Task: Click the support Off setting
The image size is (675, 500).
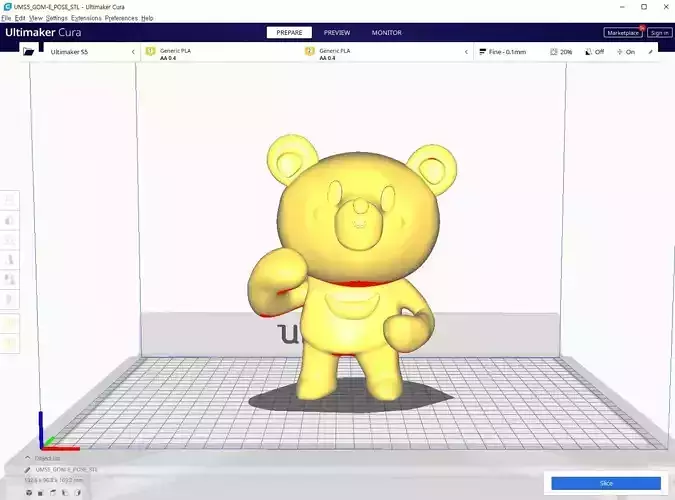Action: coord(594,52)
